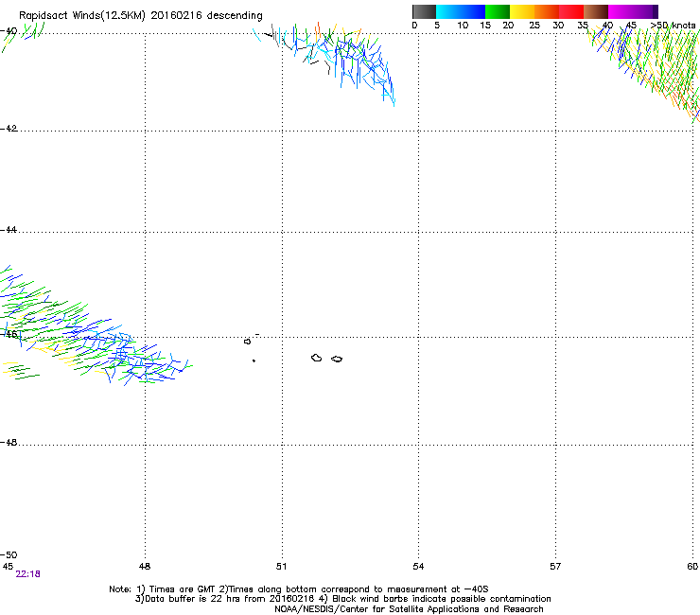
Task: Click the note line starting 'Data buffer is 22 hrs'
Action: [342, 599]
